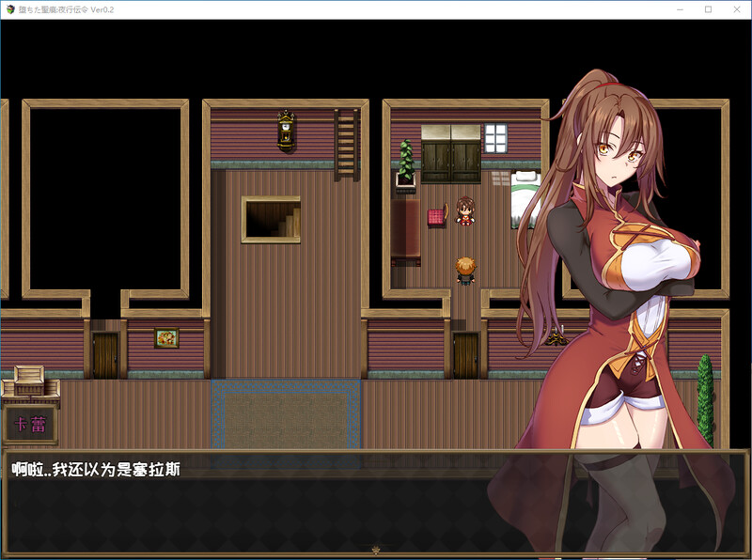Click the wooden ladder on the wall
Screen dimensions: 752x560
pos(346,145)
